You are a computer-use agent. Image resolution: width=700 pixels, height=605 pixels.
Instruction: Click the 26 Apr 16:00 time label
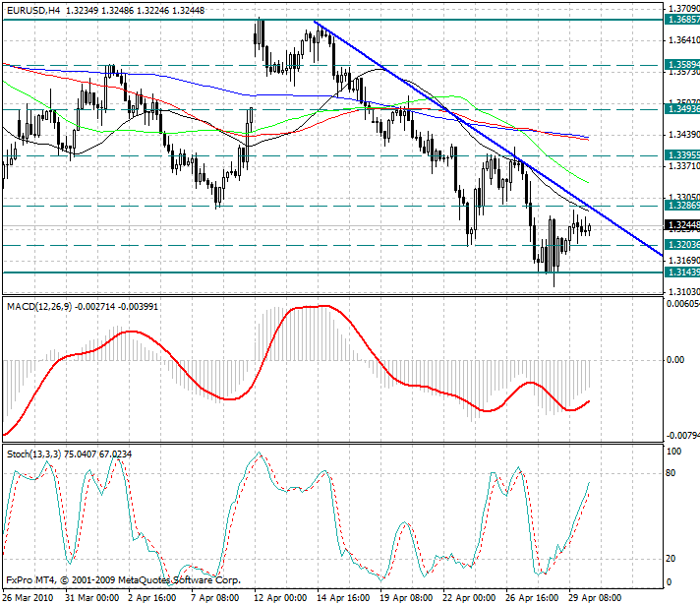pyautogui.click(x=532, y=598)
